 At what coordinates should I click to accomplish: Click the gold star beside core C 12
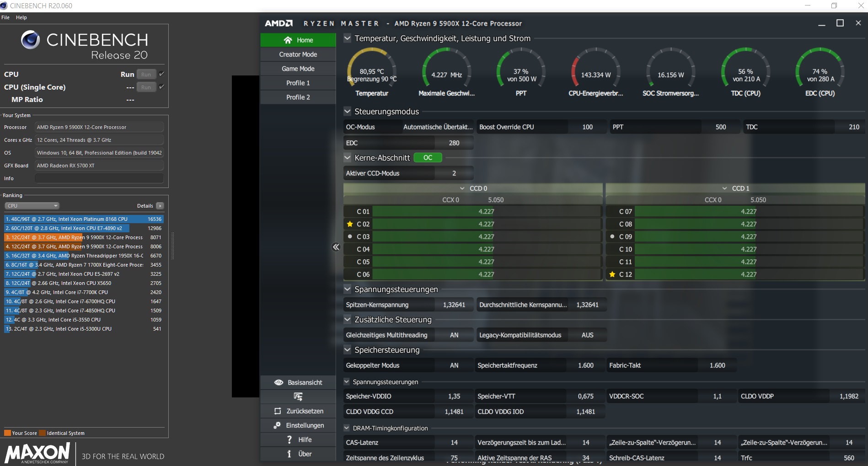coord(612,274)
